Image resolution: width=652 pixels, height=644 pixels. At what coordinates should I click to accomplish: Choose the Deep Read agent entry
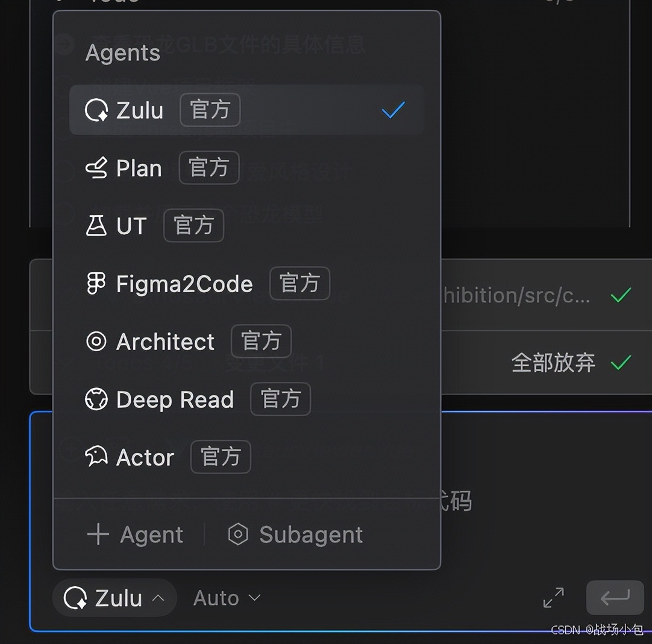[x=175, y=399]
